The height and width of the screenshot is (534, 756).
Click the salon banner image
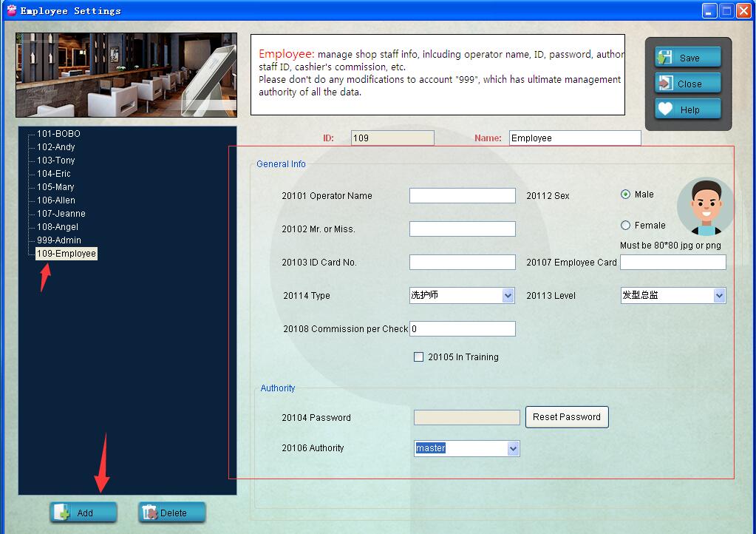pyautogui.click(x=126, y=75)
